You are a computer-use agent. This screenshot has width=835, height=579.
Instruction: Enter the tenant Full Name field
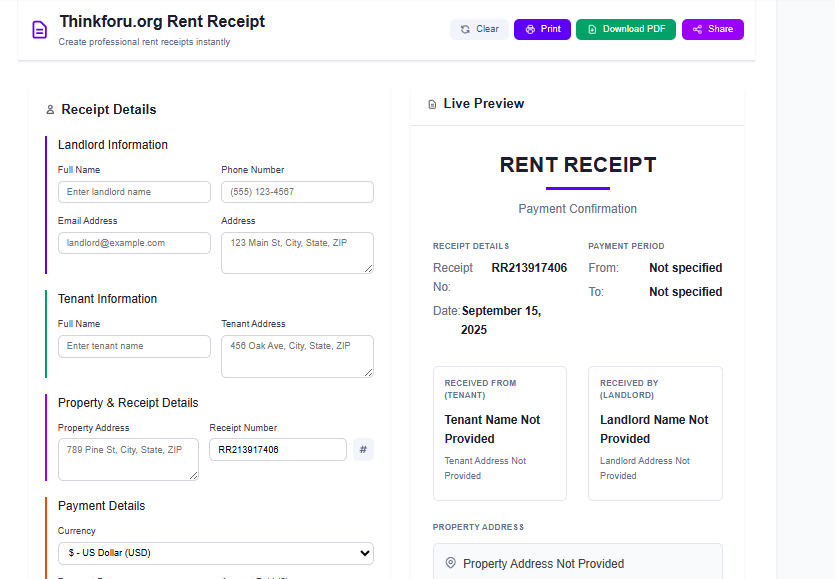pos(134,346)
